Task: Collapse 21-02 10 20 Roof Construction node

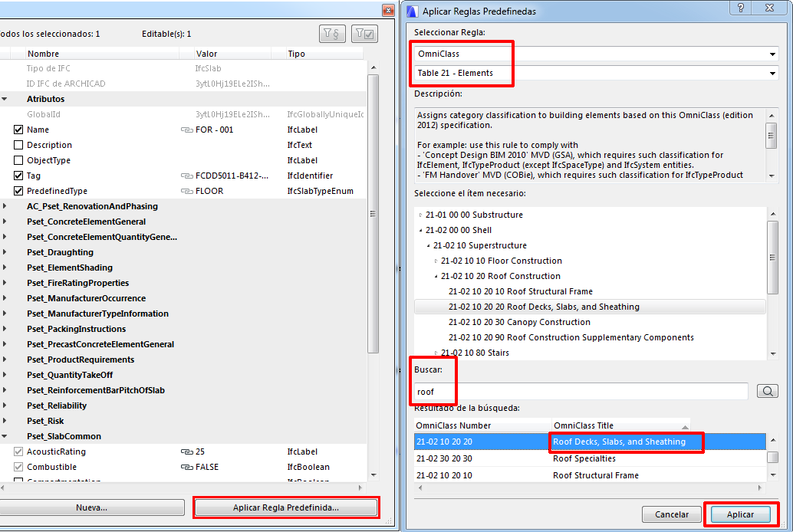Action: click(x=436, y=276)
